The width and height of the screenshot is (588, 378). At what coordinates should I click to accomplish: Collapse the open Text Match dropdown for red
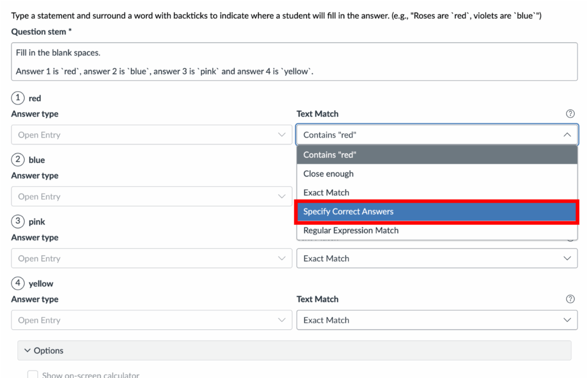click(x=567, y=135)
